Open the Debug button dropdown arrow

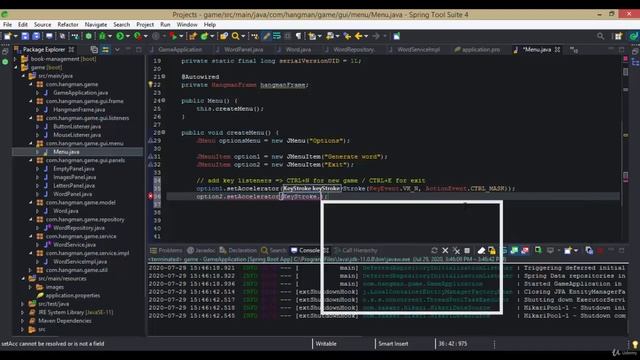[x=110, y=36]
